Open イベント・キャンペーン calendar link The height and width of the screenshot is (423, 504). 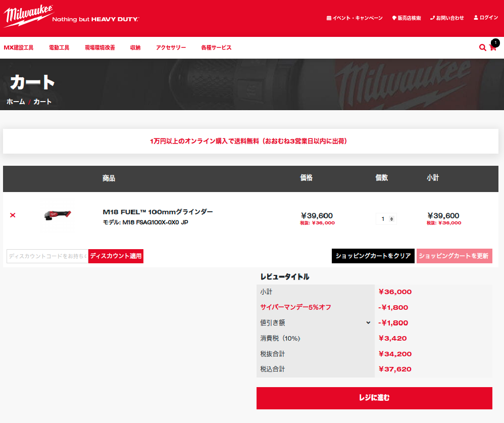tap(355, 18)
